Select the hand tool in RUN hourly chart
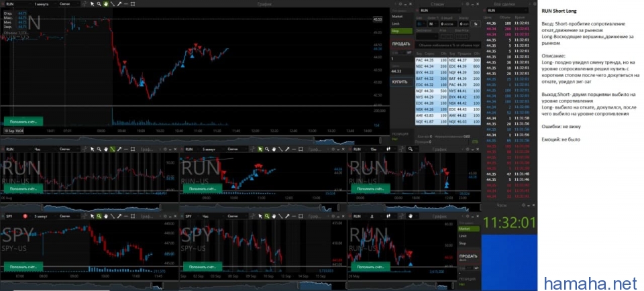644x291 pixels. point(105,149)
